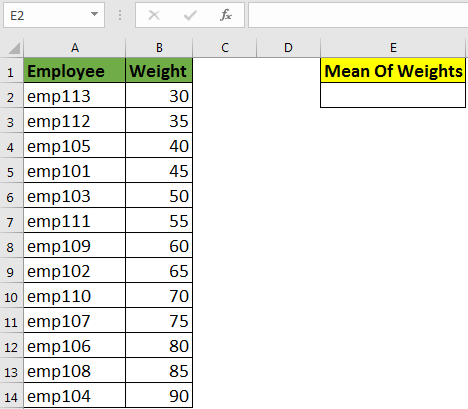Click into the formula bar input area
The image size is (468, 409).
pos(358,15)
